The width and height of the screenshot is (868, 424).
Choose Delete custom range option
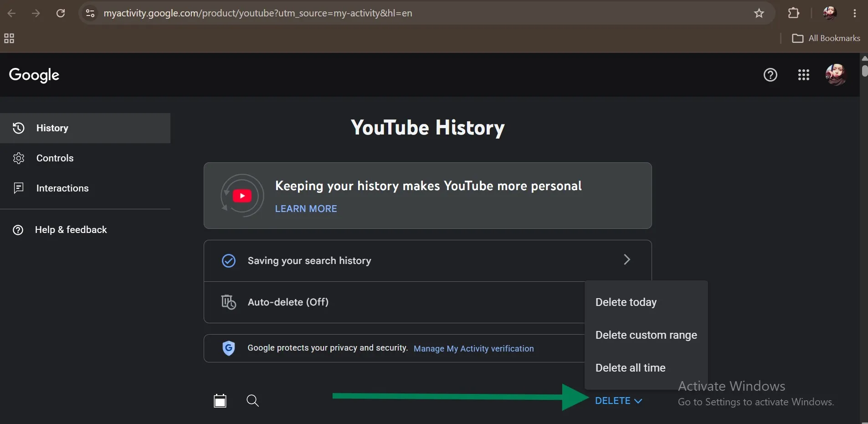pyautogui.click(x=646, y=335)
